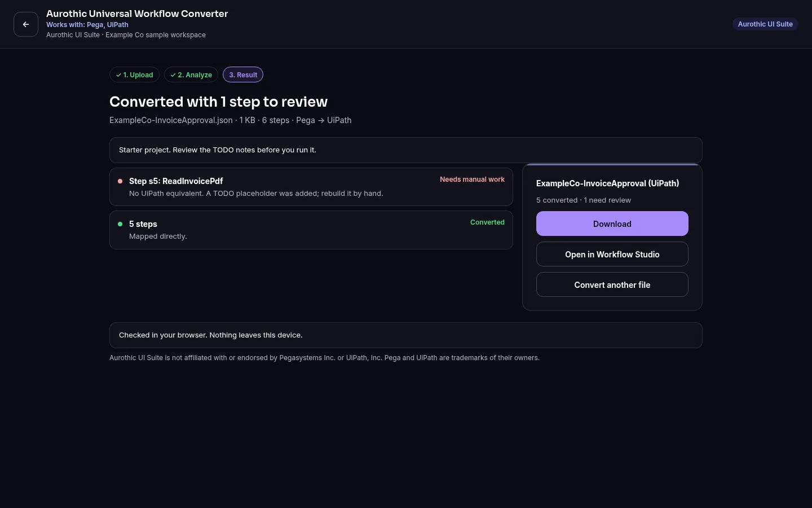Click the No UiPath equivalent description text

pyautogui.click(x=256, y=194)
